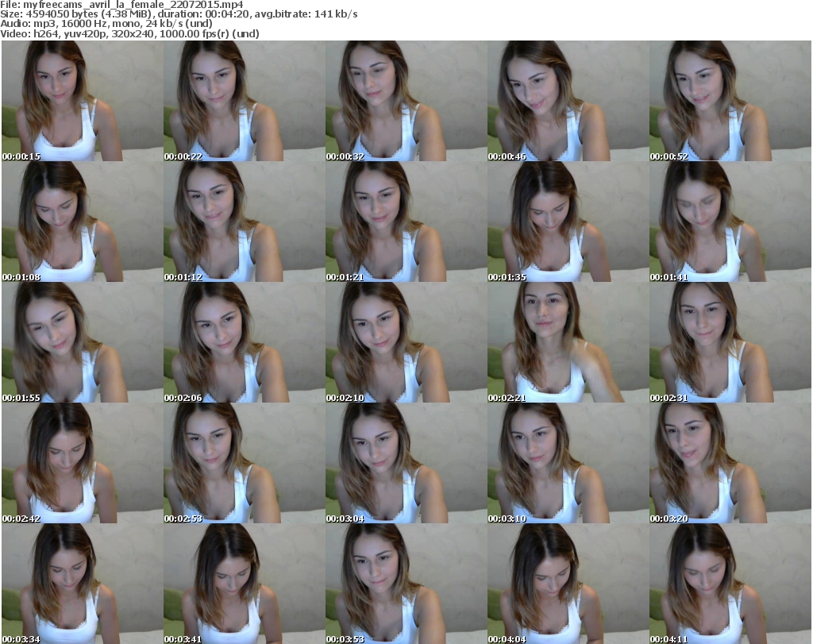Screen dimensions: 813x644
Task: Pick the preview frame at 00:02:06
Action: coord(245,342)
